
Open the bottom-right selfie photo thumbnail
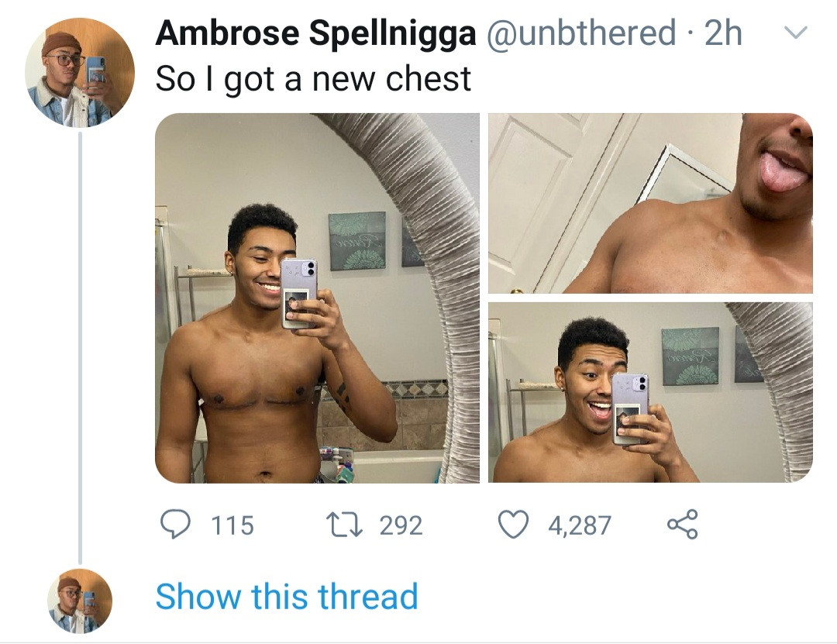click(650, 392)
